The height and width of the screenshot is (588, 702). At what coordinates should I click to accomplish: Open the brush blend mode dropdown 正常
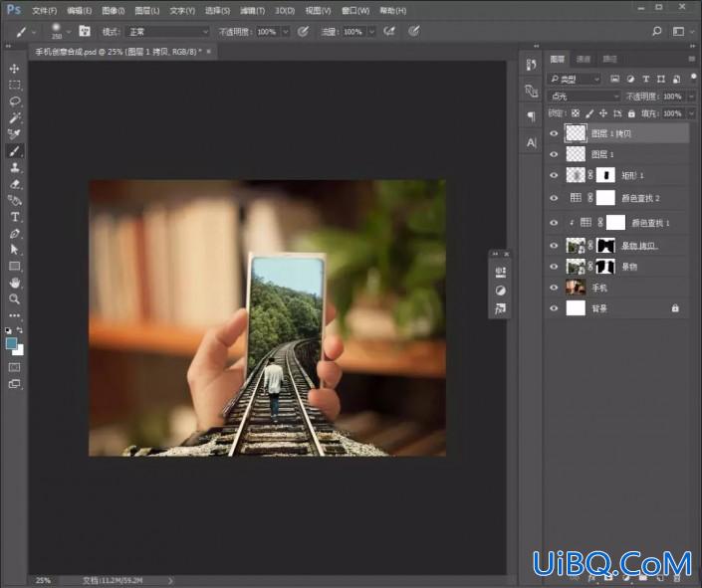pyautogui.click(x=167, y=32)
